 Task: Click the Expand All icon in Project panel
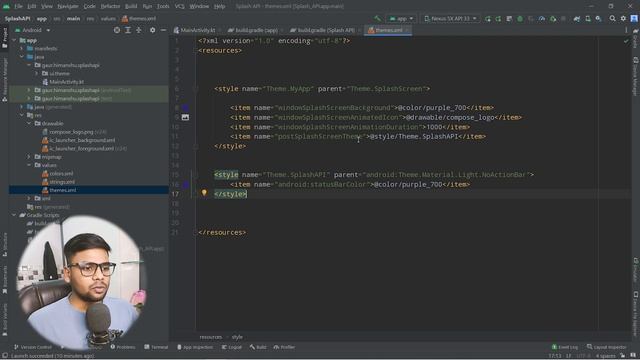click(x=128, y=30)
